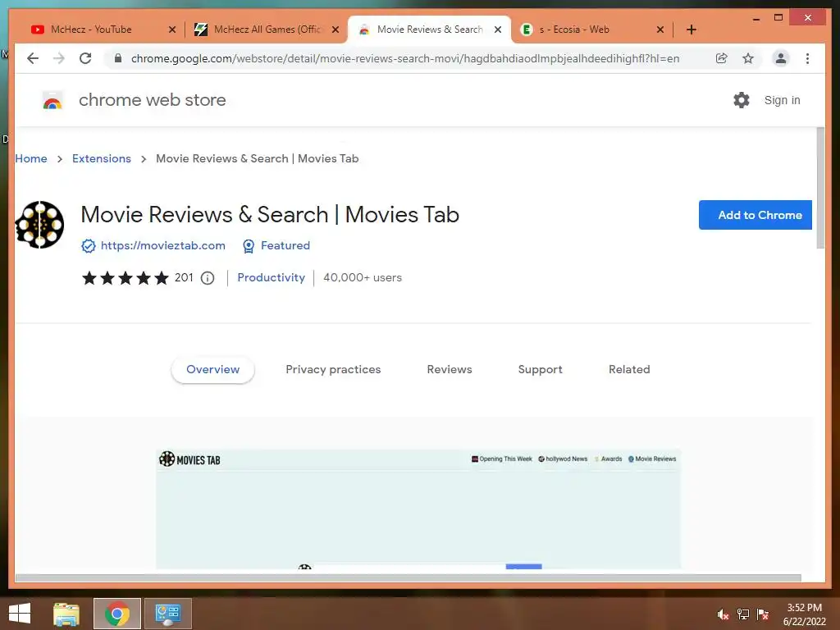The image size is (840, 630).
Task: Click hollywod News in the screenshot
Action: [563, 459]
